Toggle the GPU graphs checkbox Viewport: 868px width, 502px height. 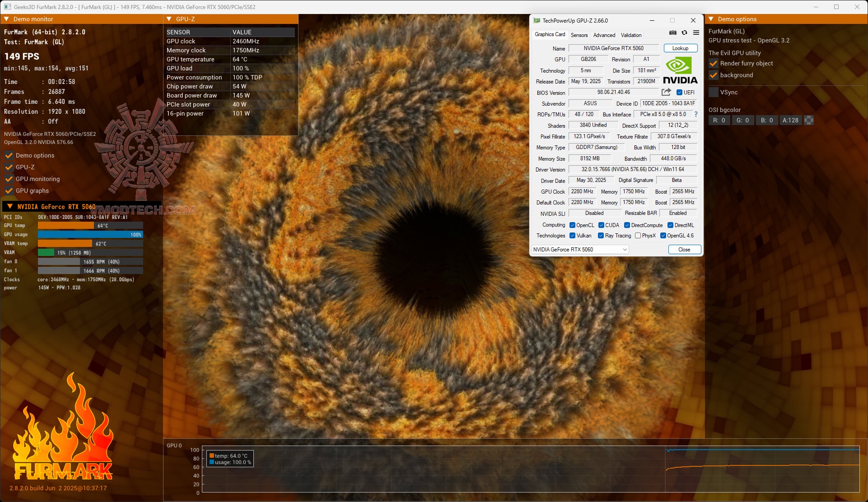pos(9,191)
